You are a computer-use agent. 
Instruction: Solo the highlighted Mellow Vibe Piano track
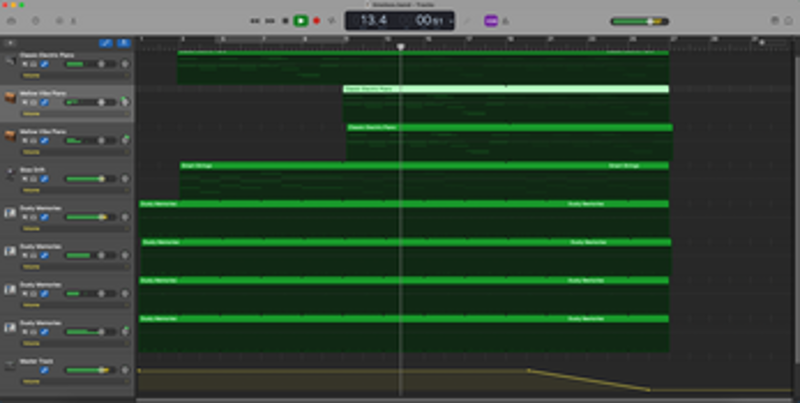pos(34,103)
